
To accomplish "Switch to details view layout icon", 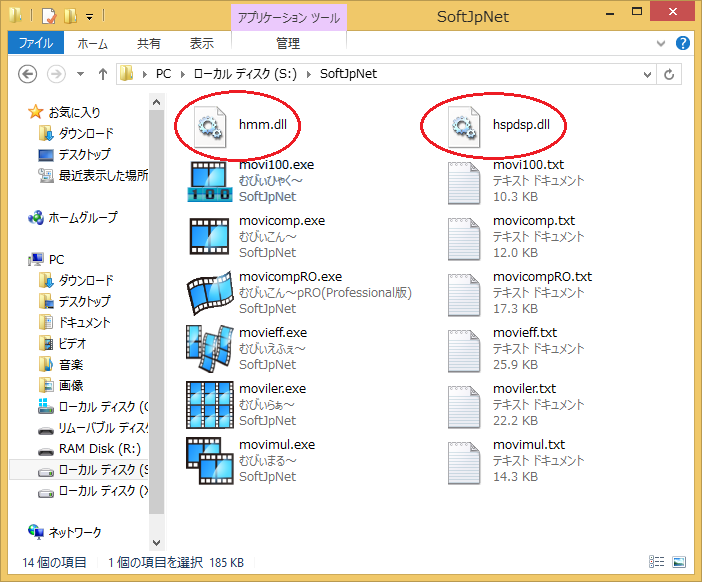I will click(x=656, y=561).
